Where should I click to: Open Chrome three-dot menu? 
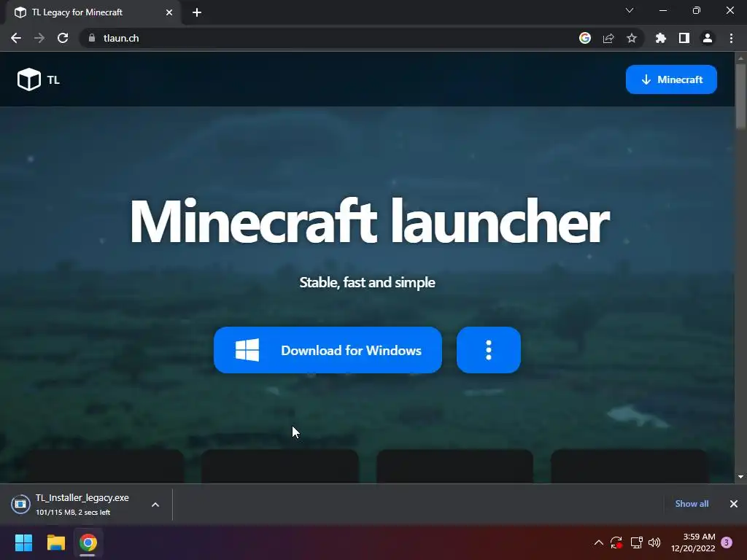point(731,38)
